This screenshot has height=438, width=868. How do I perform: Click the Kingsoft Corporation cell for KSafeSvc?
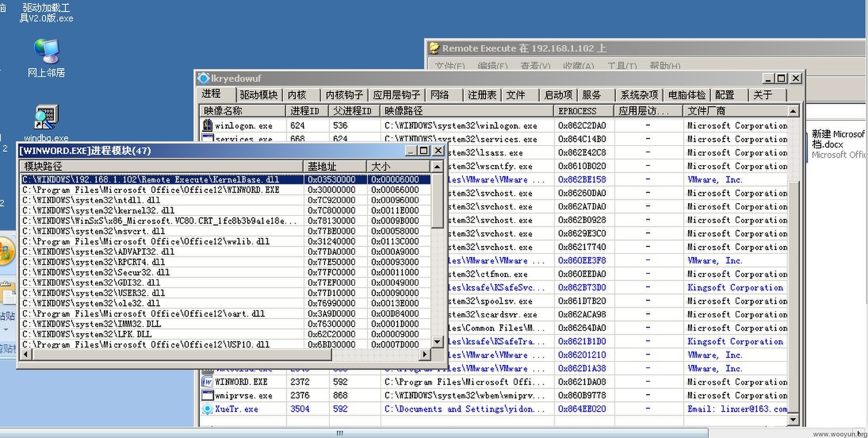[x=735, y=287]
